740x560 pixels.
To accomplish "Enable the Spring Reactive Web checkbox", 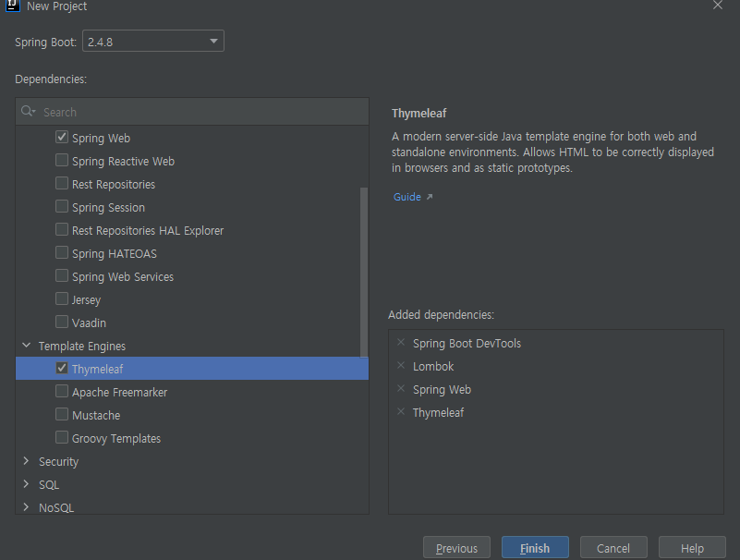I will tap(62, 160).
